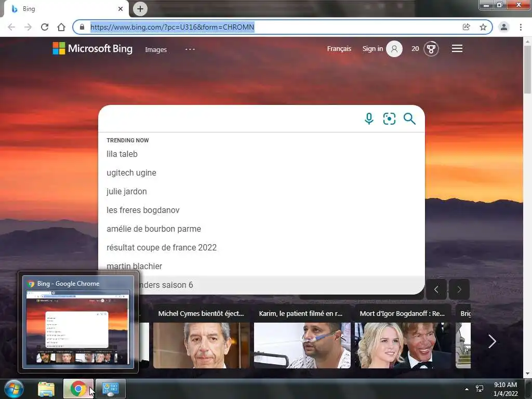Open Bing hamburger settings menu
The image size is (532, 399).
coord(457,48)
